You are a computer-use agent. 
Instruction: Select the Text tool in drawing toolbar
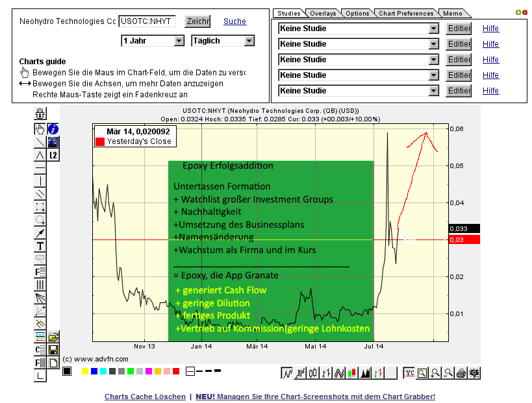40,246
